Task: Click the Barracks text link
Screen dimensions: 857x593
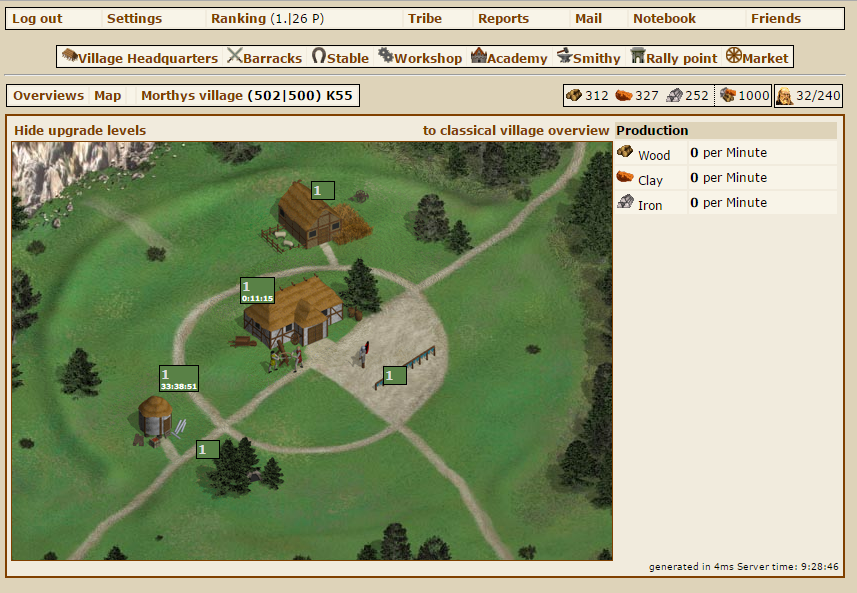Action: point(272,58)
